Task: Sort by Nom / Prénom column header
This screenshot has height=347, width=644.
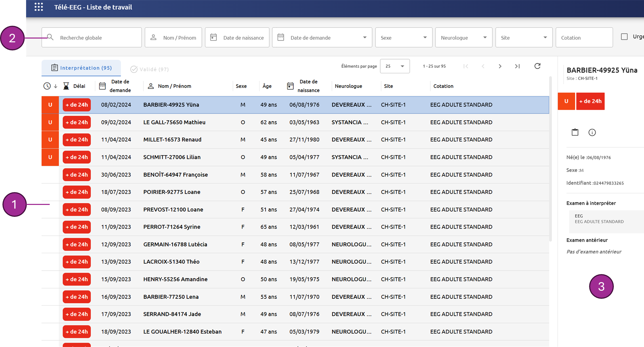Action: point(170,86)
